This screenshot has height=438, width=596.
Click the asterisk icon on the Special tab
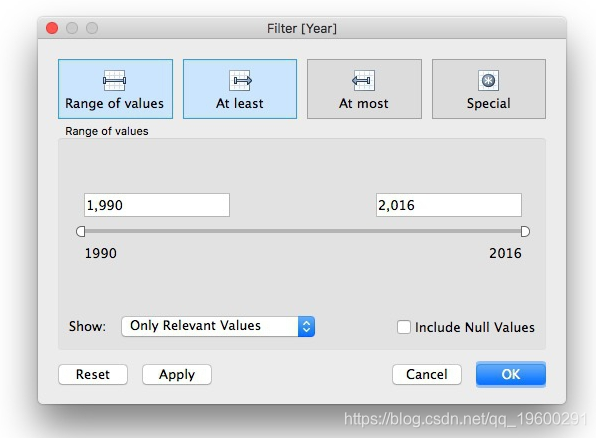coord(488,80)
